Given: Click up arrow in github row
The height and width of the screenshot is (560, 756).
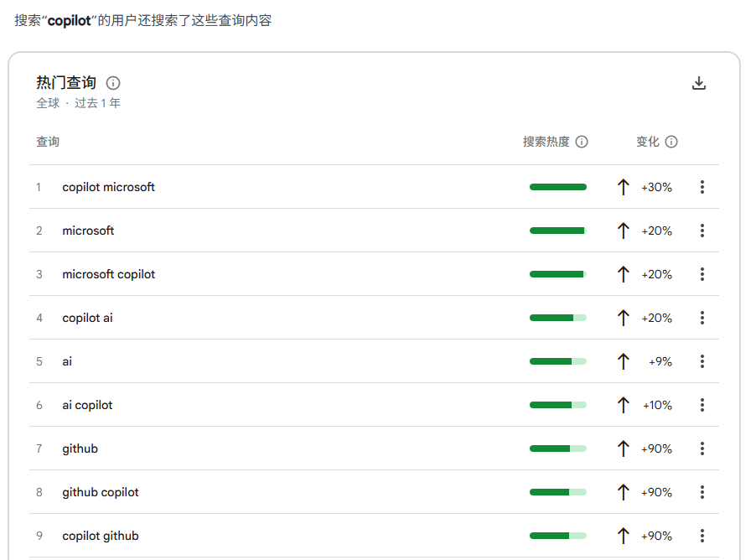Looking at the screenshot, I should (x=623, y=449).
